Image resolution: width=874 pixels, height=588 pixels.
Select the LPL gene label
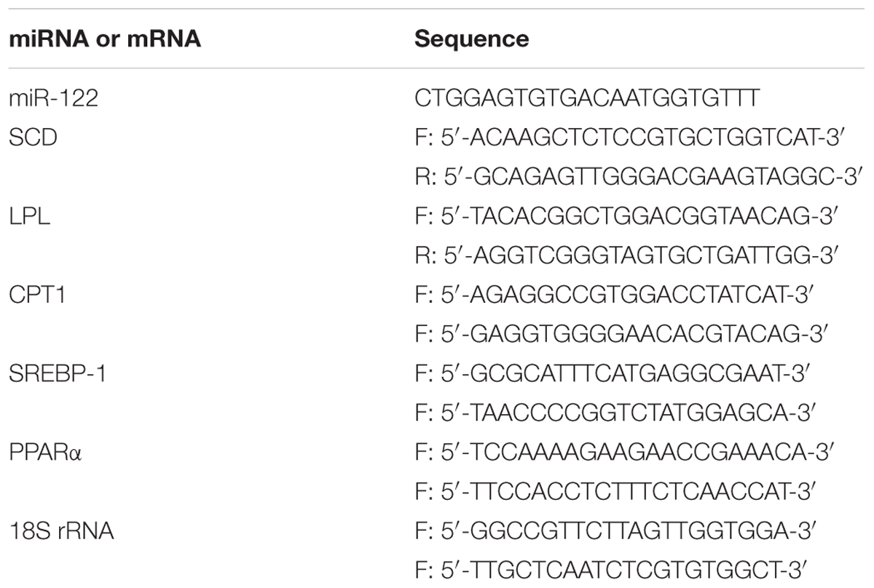tap(30, 216)
